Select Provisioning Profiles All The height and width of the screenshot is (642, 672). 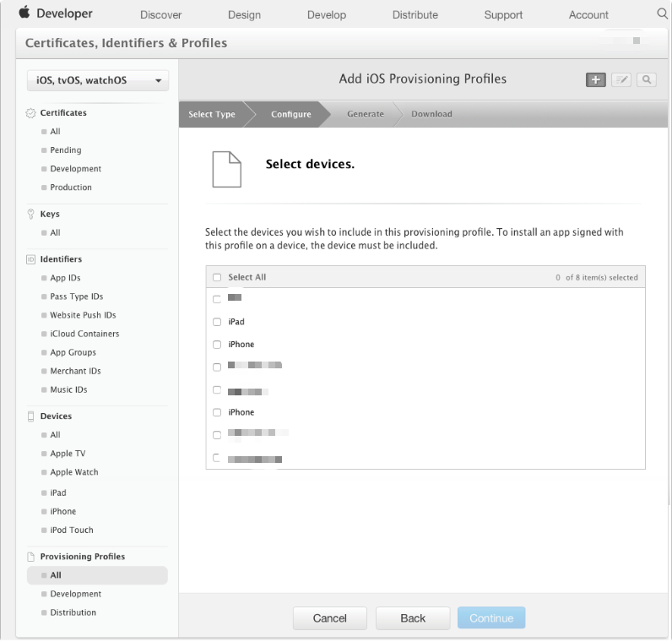tap(97, 576)
